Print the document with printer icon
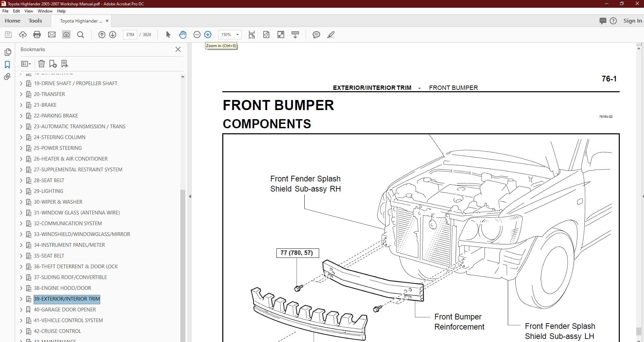The image size is (644, 342). click(37, 35)
